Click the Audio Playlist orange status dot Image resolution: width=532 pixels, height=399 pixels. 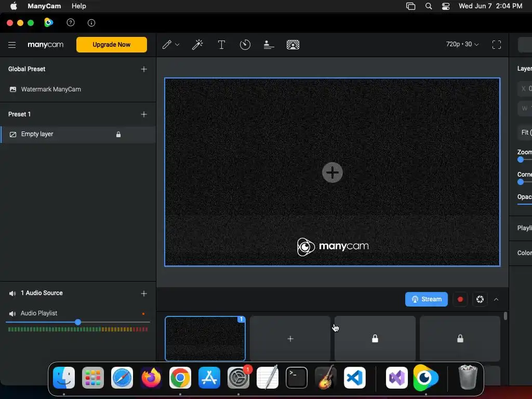[x=143, y=314]
